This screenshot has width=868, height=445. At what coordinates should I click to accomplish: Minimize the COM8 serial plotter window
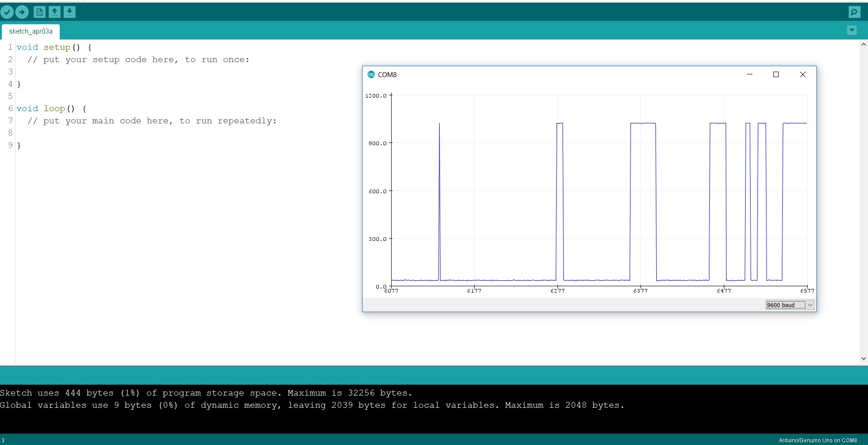tap(750, 74)
